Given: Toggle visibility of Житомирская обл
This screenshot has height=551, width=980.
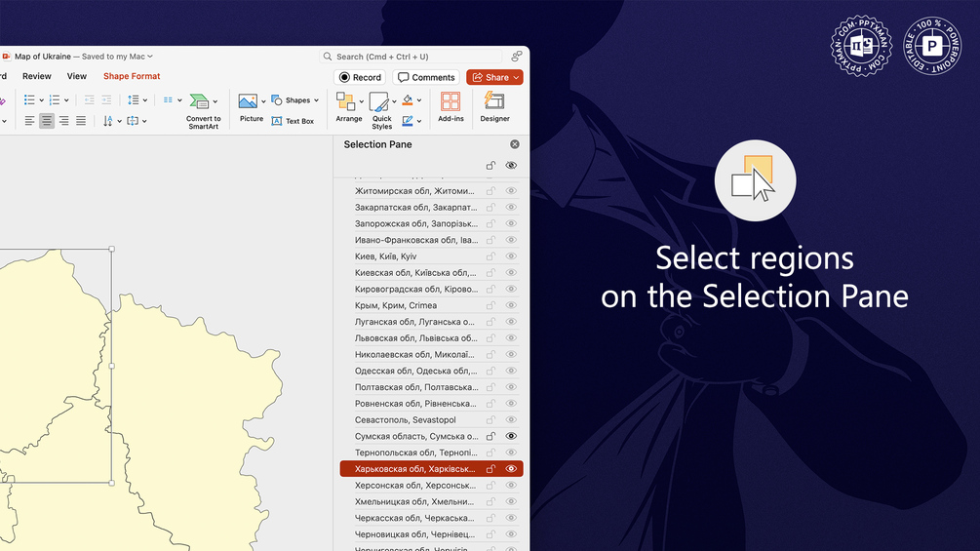Looking at the screenshot, I should [511, 191].
